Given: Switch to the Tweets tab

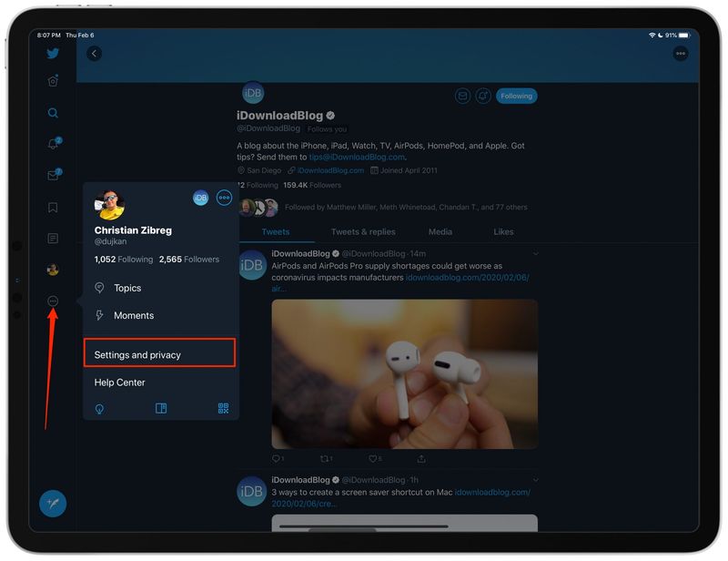Looking at the screenshot, I should (x=276, y=232).
